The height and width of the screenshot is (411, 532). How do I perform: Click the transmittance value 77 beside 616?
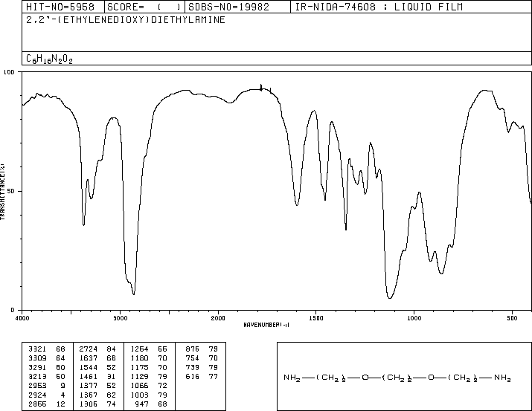[214, 376]
